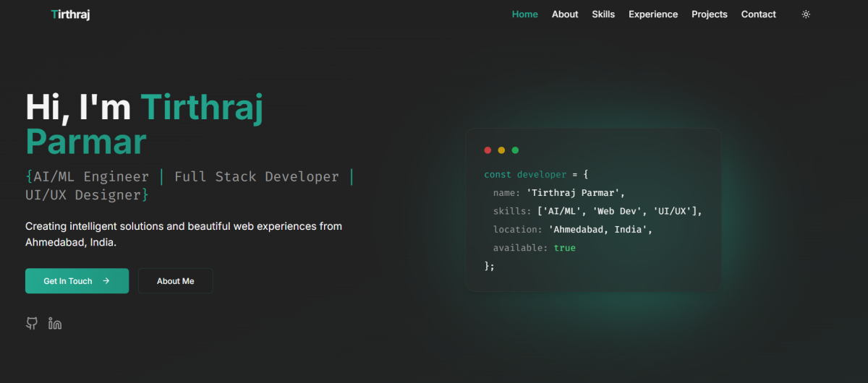Click the arrow icon in Get In Touch

(x=106, y=281)
